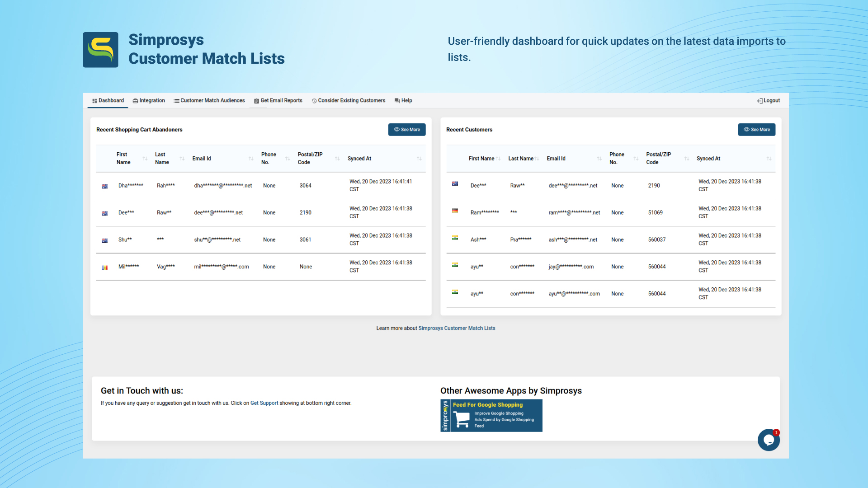
Task: Switch to Customer Match Audiences tab
Action: pos(209,101)
